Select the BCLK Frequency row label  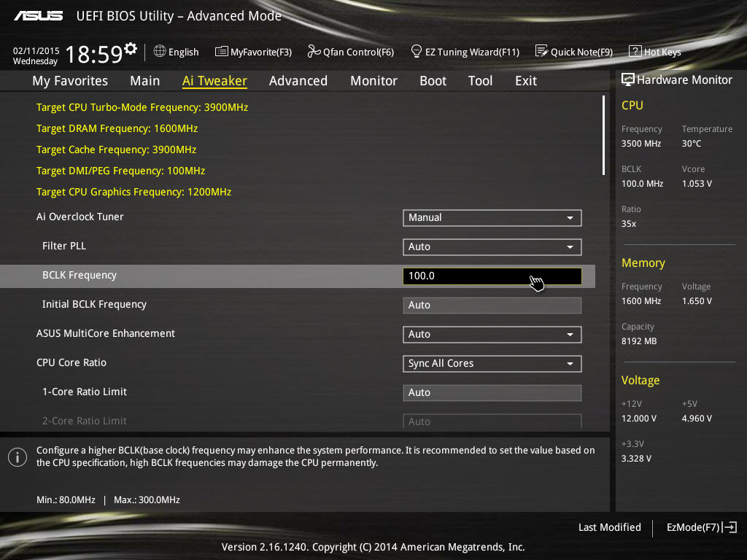79,275
